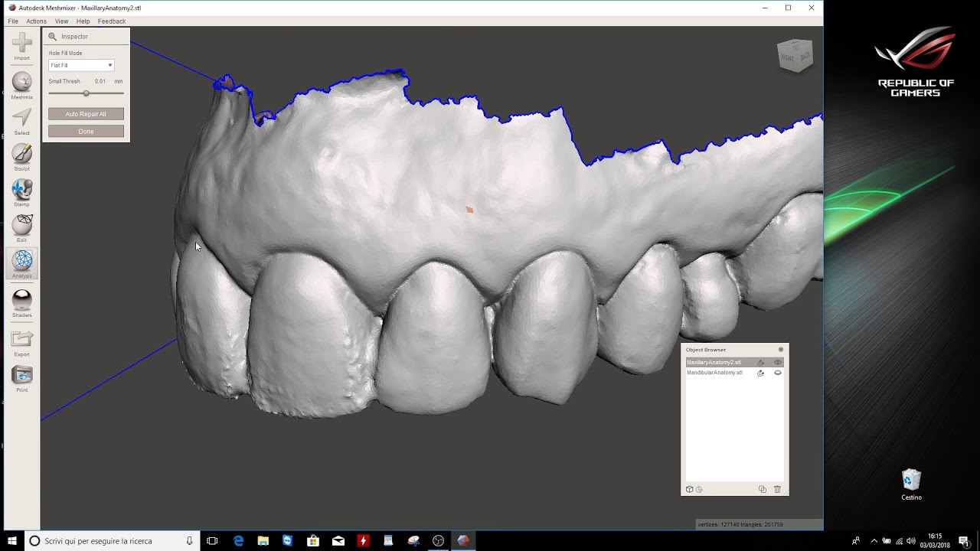Adjust the Small Thresh slider handle

[x=86, y=93]
